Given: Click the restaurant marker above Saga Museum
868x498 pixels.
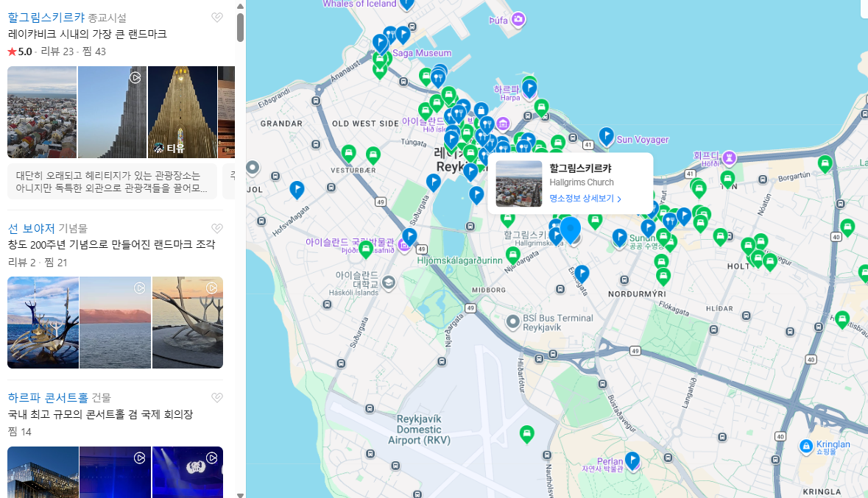Looking at the screenshot, I should click(x=391, y=35).
